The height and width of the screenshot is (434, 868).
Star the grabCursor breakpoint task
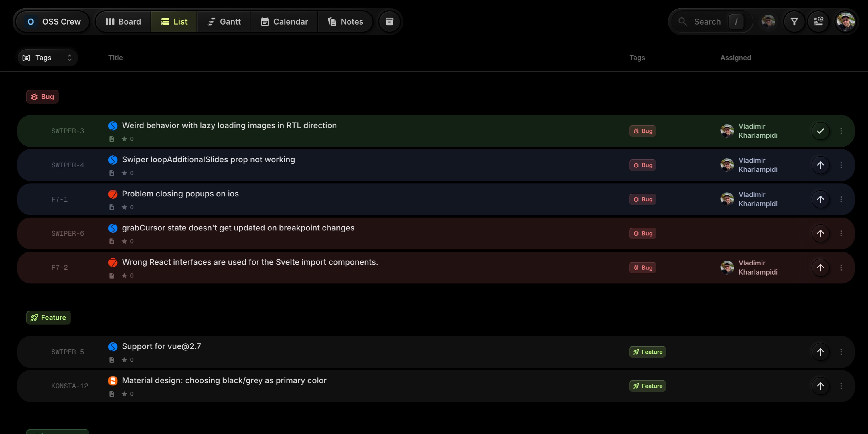pos(124,241)
